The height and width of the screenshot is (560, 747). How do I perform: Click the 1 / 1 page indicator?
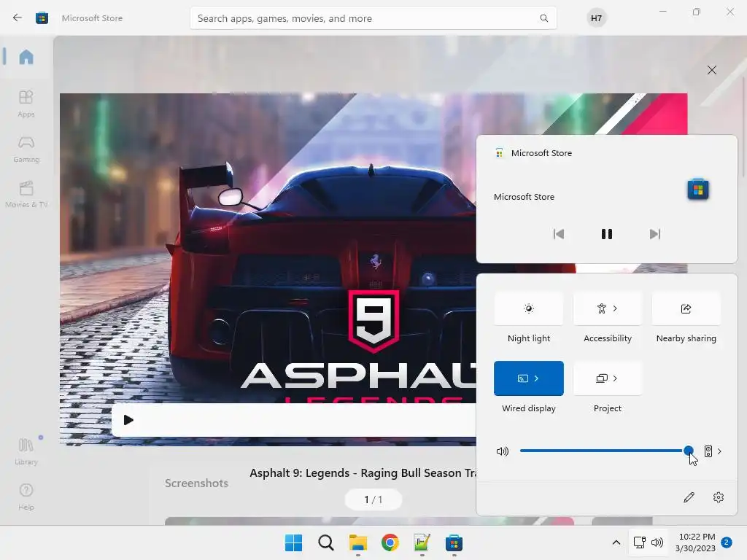(373, 499)
